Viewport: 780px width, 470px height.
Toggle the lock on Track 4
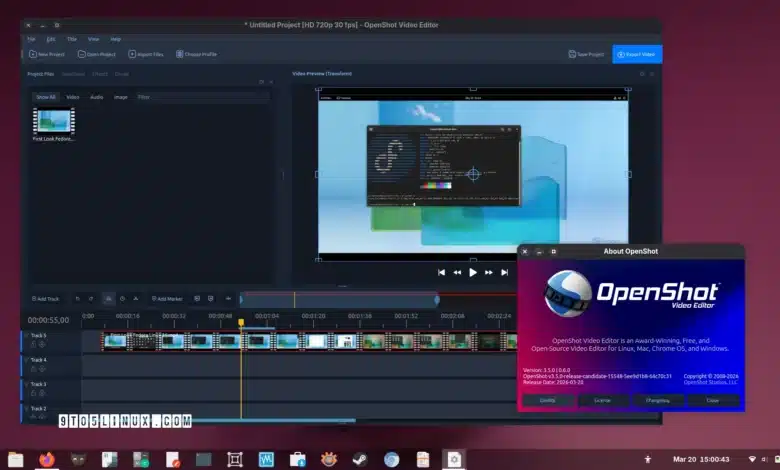(34, 369)
